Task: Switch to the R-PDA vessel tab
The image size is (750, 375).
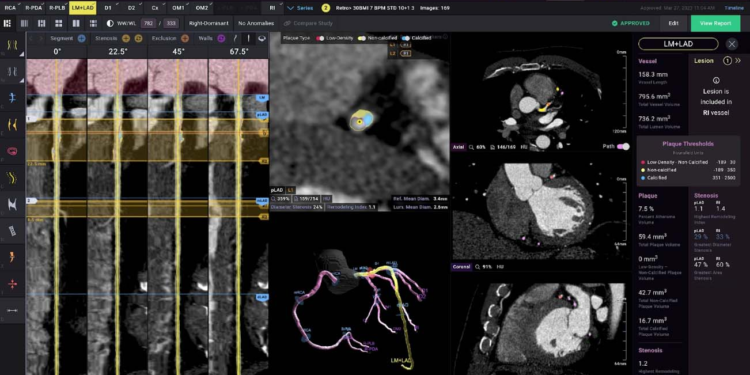Action: click(x=34, y=8)
